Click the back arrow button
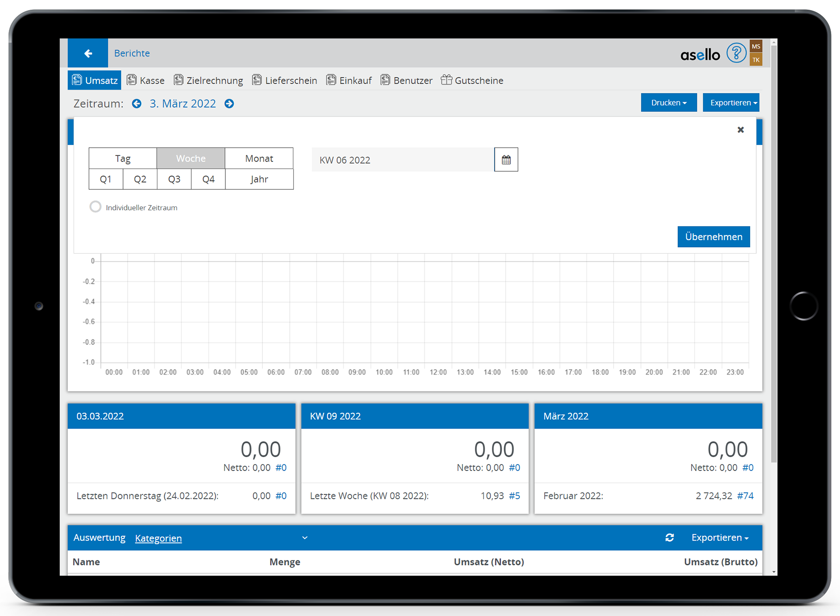Screen dimensions: 840x616 88,53
